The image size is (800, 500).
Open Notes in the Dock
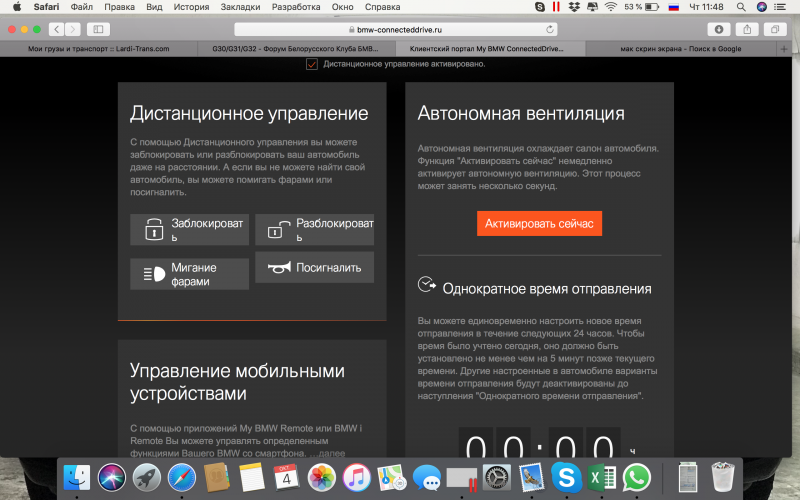point(252,478)
